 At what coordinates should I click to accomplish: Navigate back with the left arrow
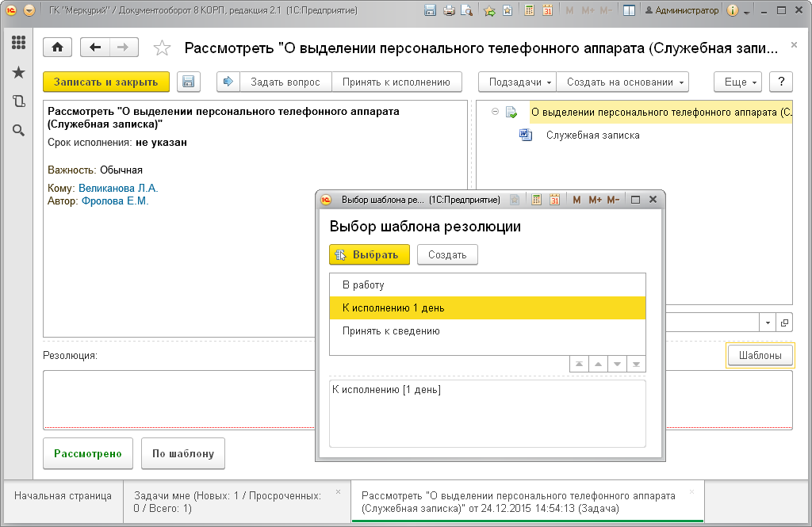click(95, 48)
